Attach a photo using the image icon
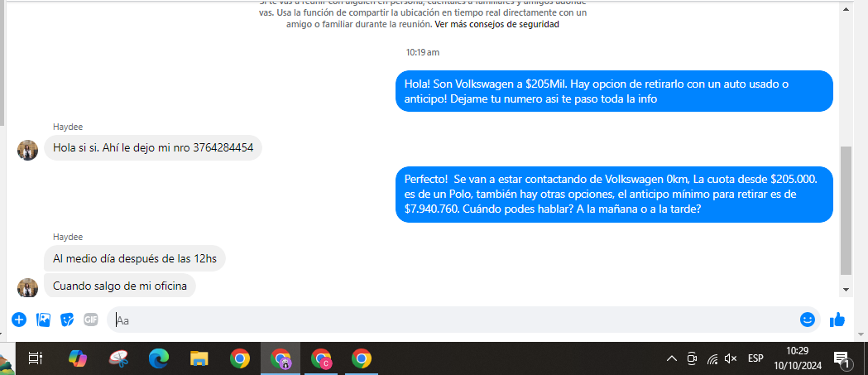Image resolution: width=868 pixels, height=375 pixels. (44, 320)
